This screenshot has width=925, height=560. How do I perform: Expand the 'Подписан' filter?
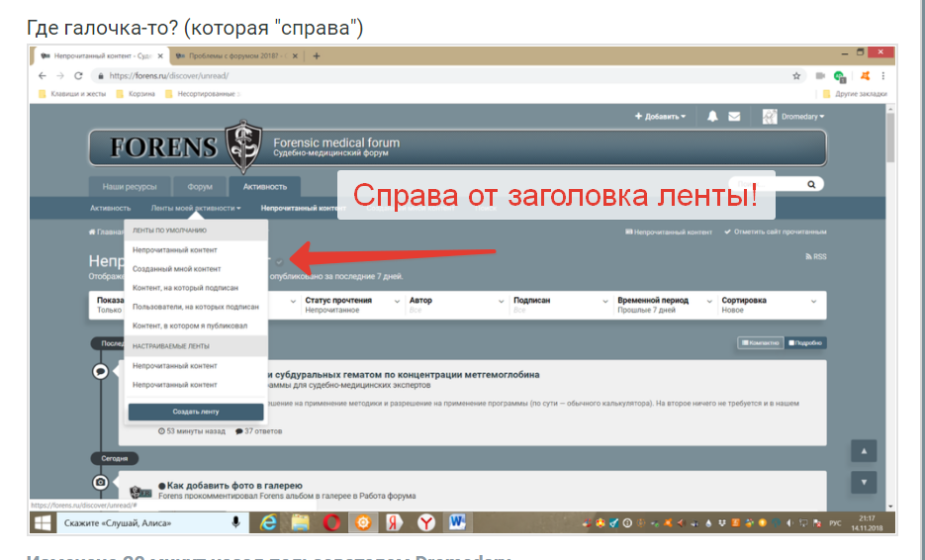pos(560,305)
